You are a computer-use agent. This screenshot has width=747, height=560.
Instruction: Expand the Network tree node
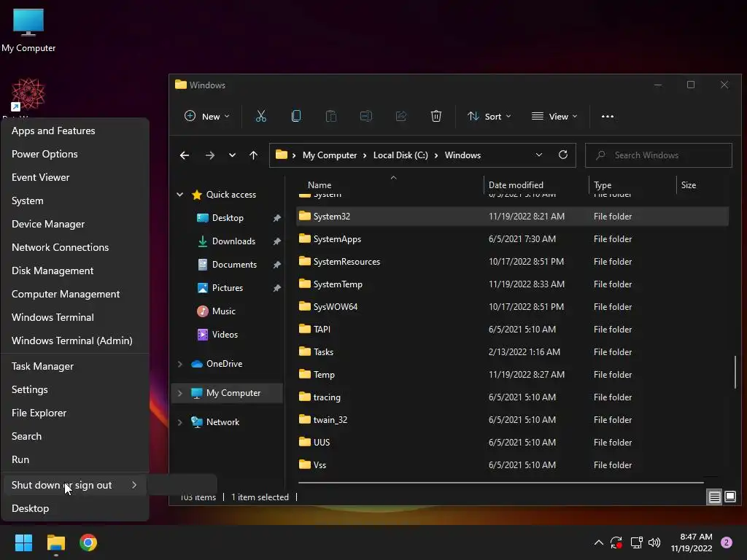coord(179,422)
